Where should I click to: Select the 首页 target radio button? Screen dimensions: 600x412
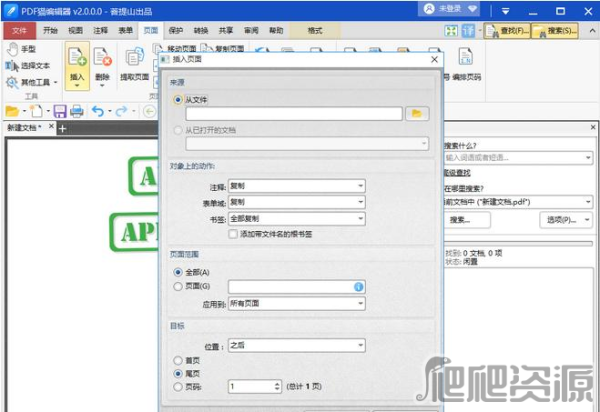click(179, 360)
